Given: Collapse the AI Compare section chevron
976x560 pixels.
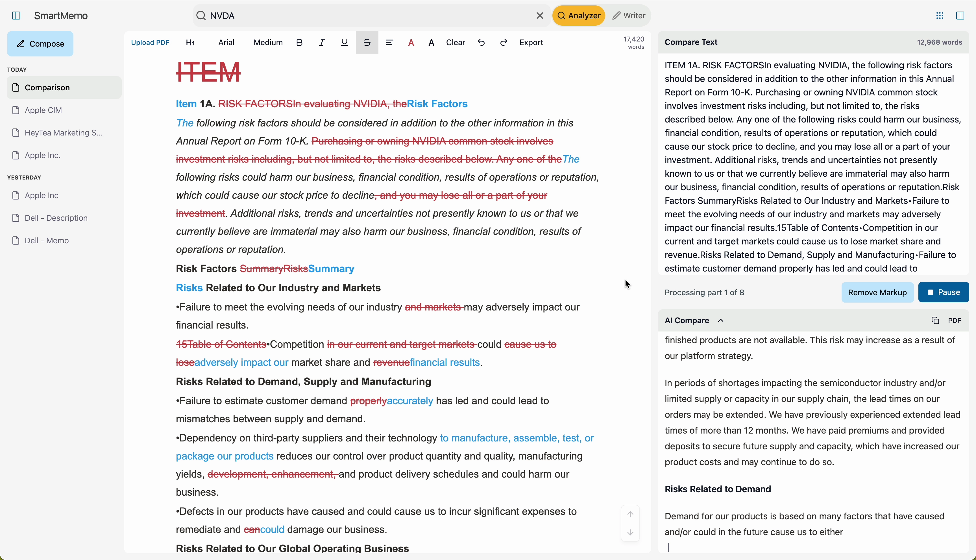Looking at the screenshot, I should [x=720, y=320].
